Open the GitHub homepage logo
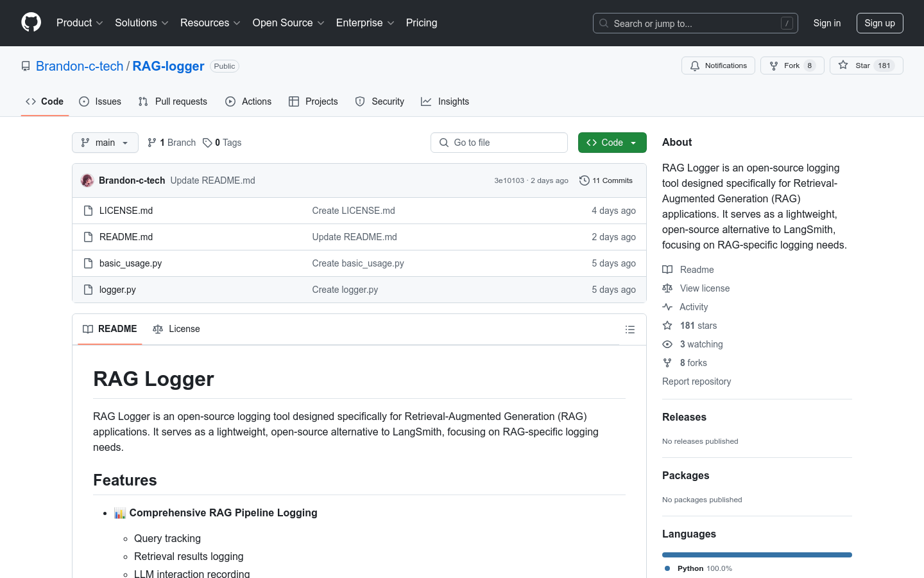Viewport: 924px width, 578px height. pyautogui.click(x=31, y=22)
